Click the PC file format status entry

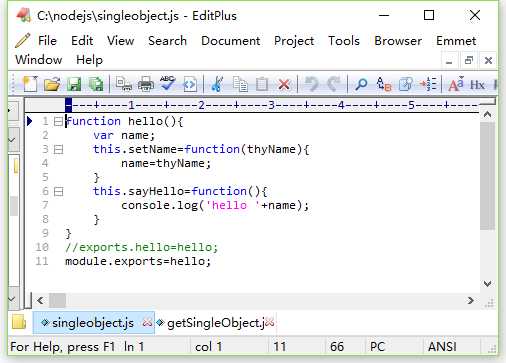pyautogui.click(x=377, y=347)
